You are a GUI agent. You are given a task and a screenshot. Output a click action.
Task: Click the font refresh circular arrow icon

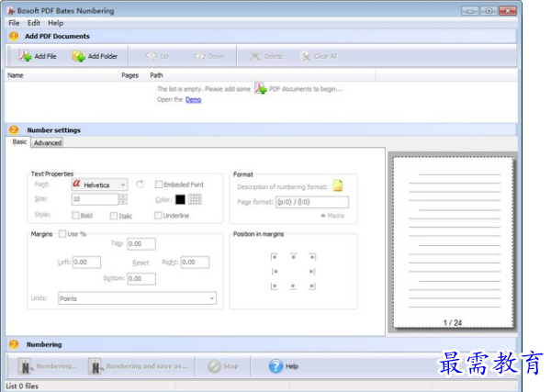click(140, 185)
